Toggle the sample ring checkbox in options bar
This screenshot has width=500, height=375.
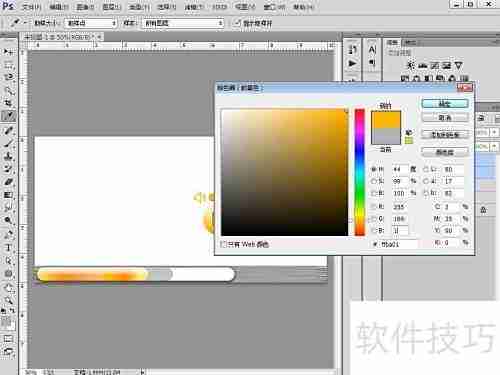click(237, 23)
